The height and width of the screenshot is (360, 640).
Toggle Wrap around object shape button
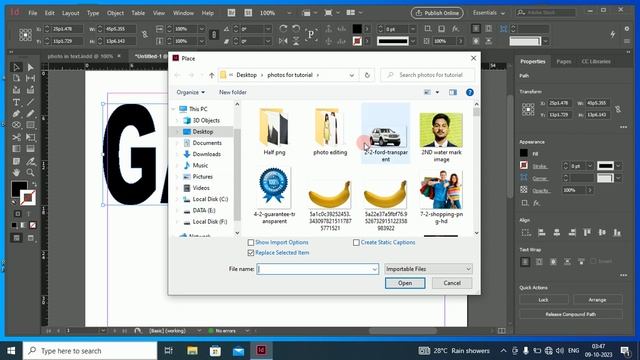point(553,262)
